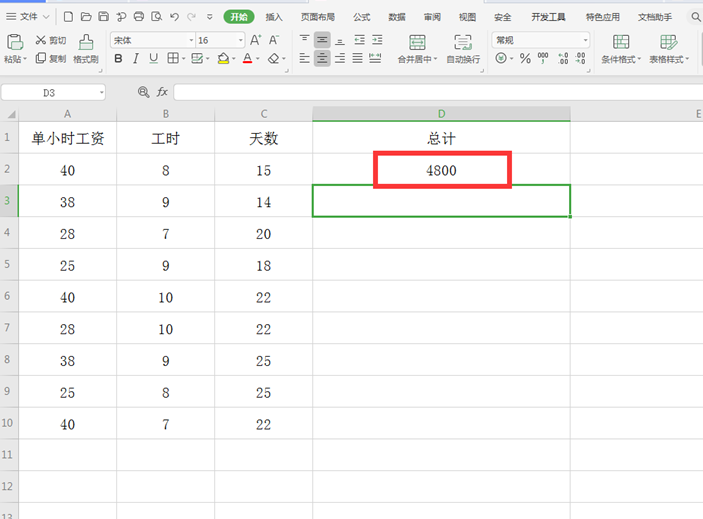The width and height of the screenshot is (703, 519).
Task: Apply the red font color swatch
Action: [247, 58]
